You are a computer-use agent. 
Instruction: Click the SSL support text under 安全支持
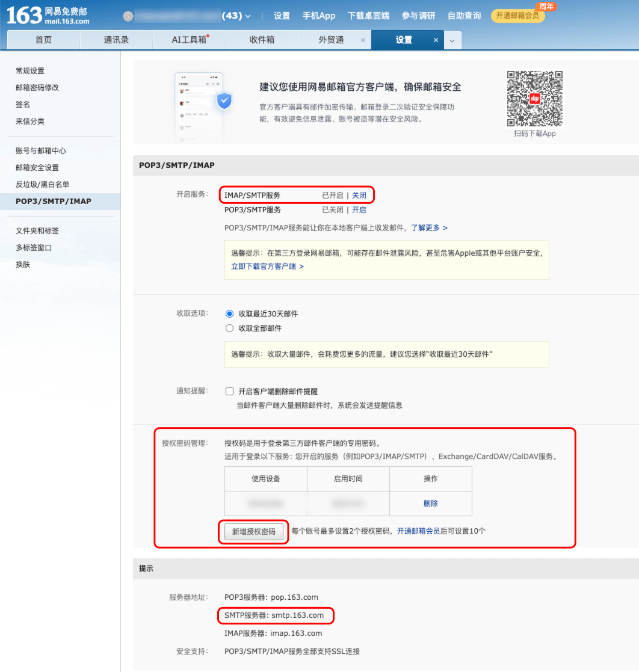[x=292, y=652]
